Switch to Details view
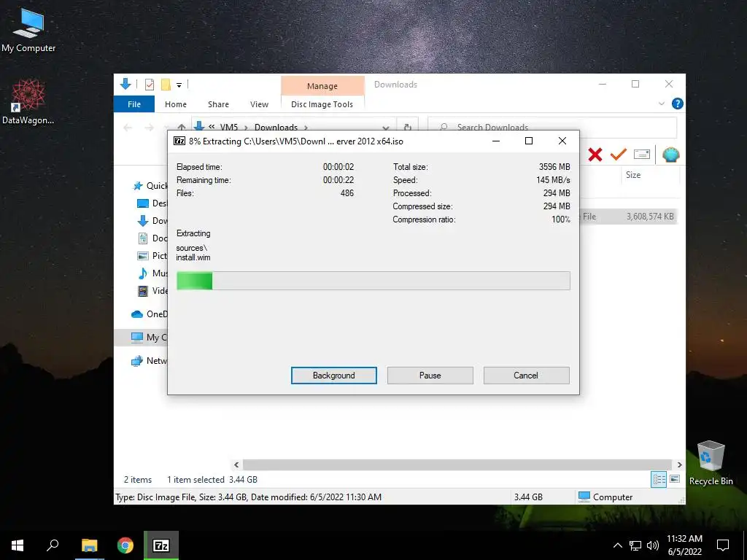Viewport: 747px width, 560px height. (659, 479)
